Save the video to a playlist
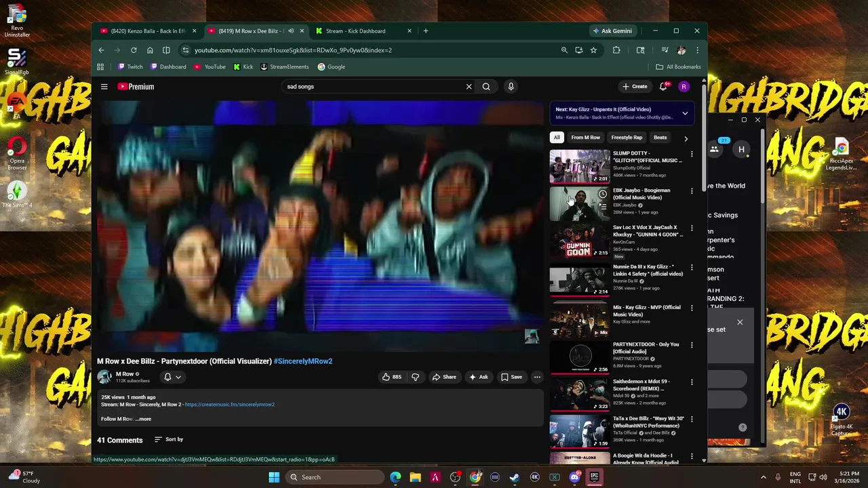868x488 pixels. pyautogui.click(x=511, y=377)
